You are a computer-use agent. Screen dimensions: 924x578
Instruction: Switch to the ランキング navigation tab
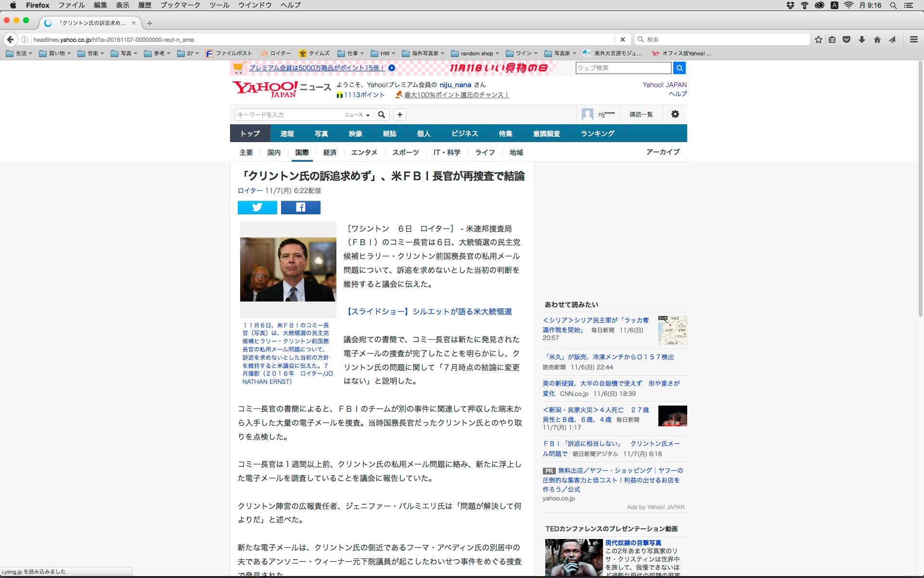click(597, 133)
